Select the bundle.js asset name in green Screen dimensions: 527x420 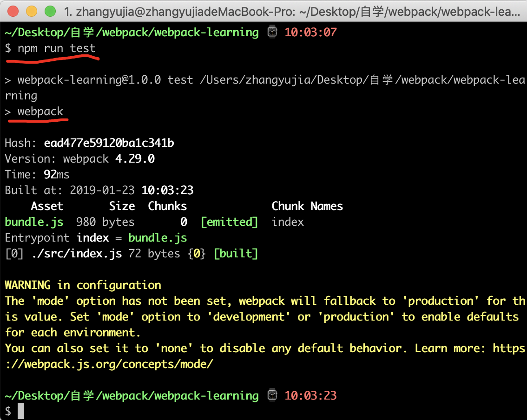click(x=34, y=222)
